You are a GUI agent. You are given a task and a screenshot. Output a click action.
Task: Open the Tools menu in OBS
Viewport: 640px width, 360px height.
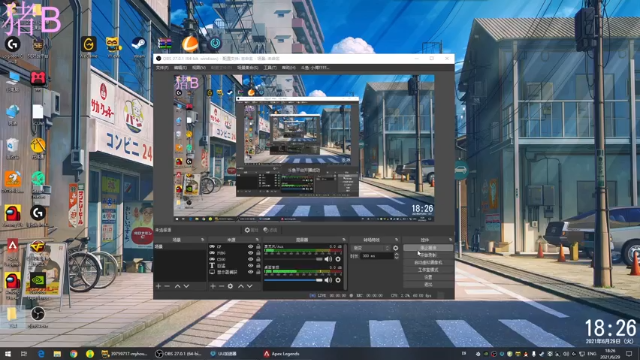[270, 68]
